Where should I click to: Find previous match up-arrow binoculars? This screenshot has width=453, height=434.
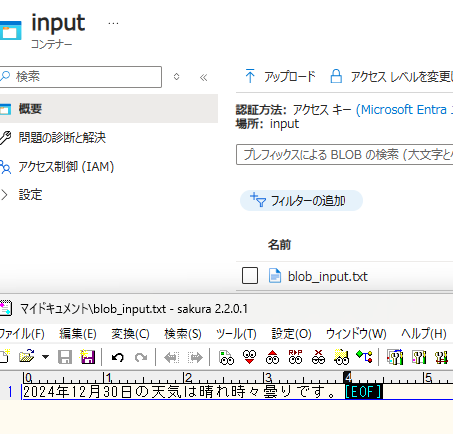coord(272,357)
